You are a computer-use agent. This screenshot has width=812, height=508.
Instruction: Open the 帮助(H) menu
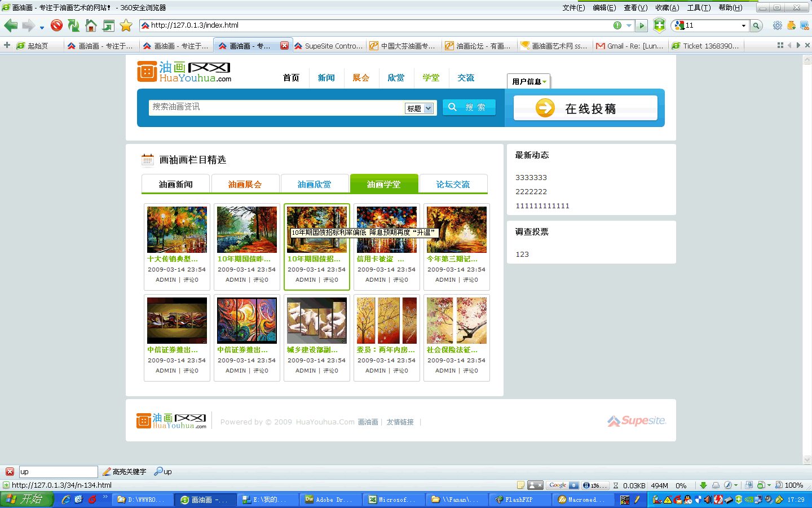coord(730,8)
